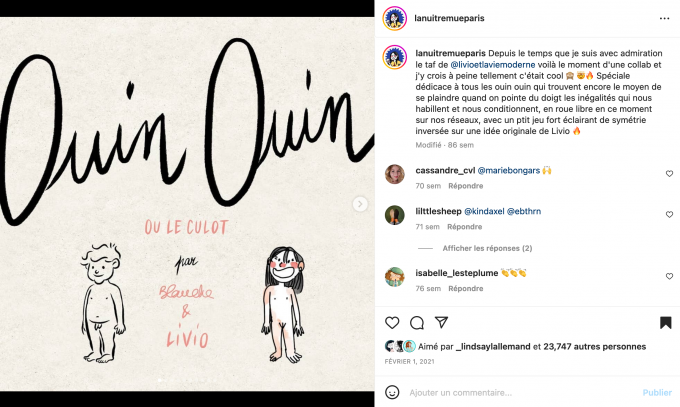Go to next carousel image arrow
The height and width of the screenshot is (407, 680).
click(360, 204)
